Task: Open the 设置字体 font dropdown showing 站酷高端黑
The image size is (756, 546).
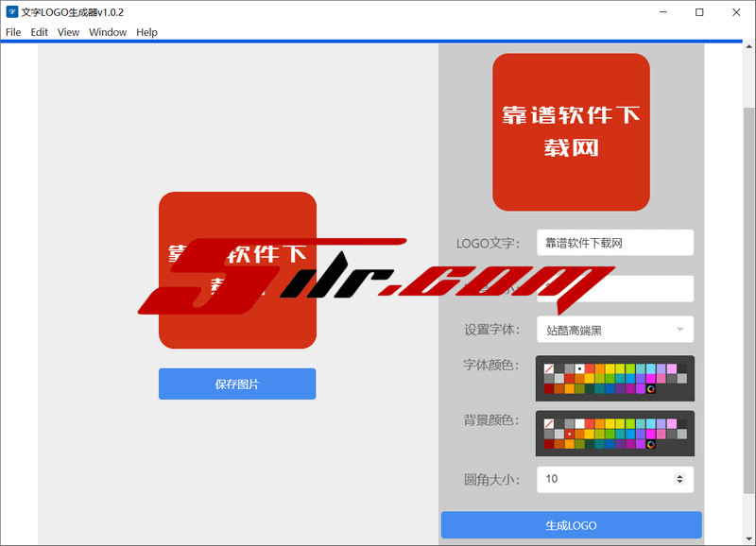Action: pyautogui.click(x=615, y=330)
